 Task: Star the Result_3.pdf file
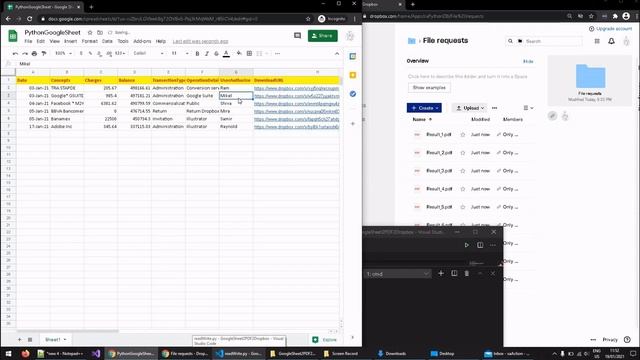tap(462, 171)
